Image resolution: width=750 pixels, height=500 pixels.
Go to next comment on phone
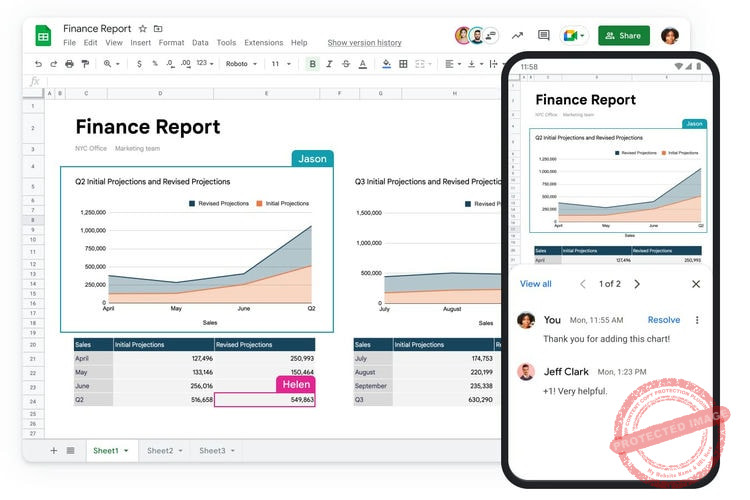click(637, 284)
